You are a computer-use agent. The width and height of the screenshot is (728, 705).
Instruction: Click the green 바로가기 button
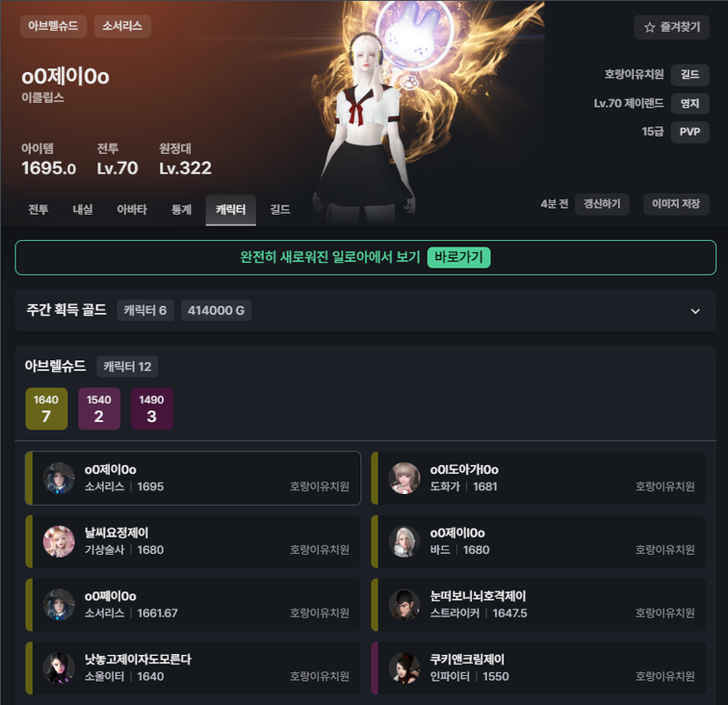[x=459, y=257]
